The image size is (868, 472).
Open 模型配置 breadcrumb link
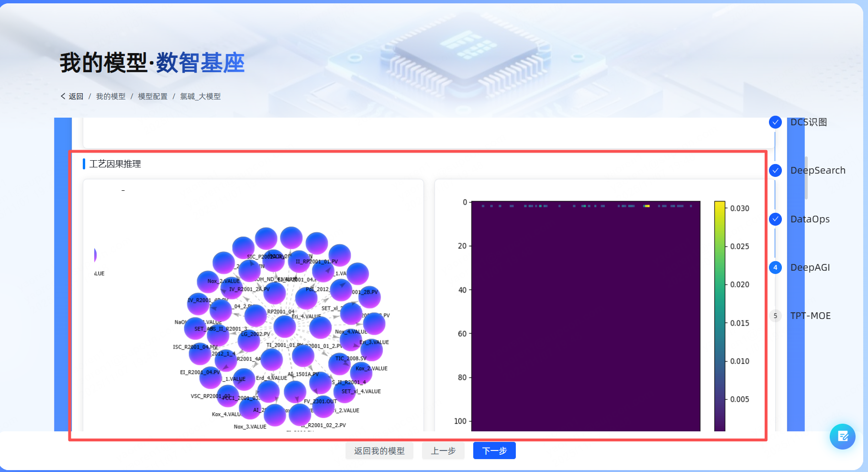[x=153, y=96]
